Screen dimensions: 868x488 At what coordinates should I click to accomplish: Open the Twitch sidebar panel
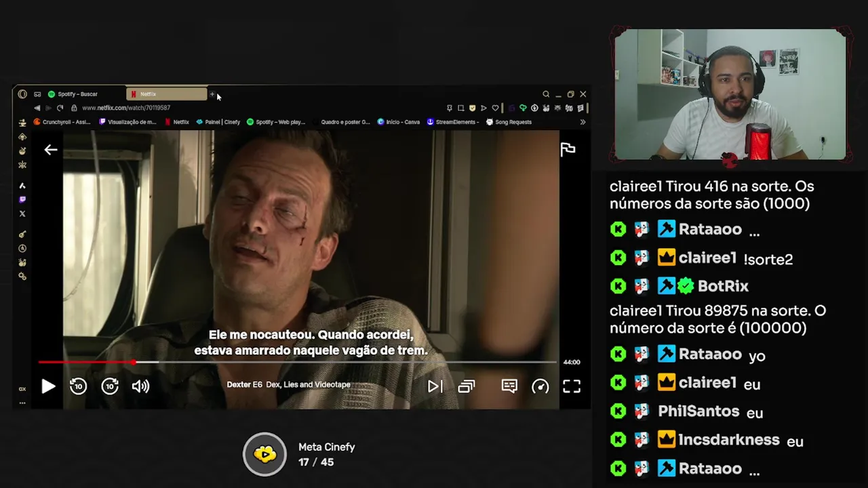[22, 199]
